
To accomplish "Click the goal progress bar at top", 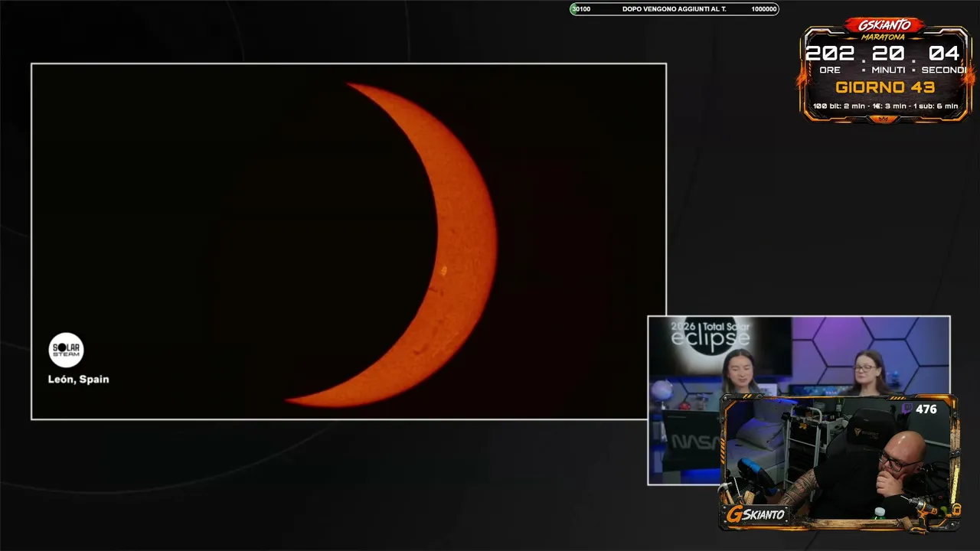I will 675,9.
